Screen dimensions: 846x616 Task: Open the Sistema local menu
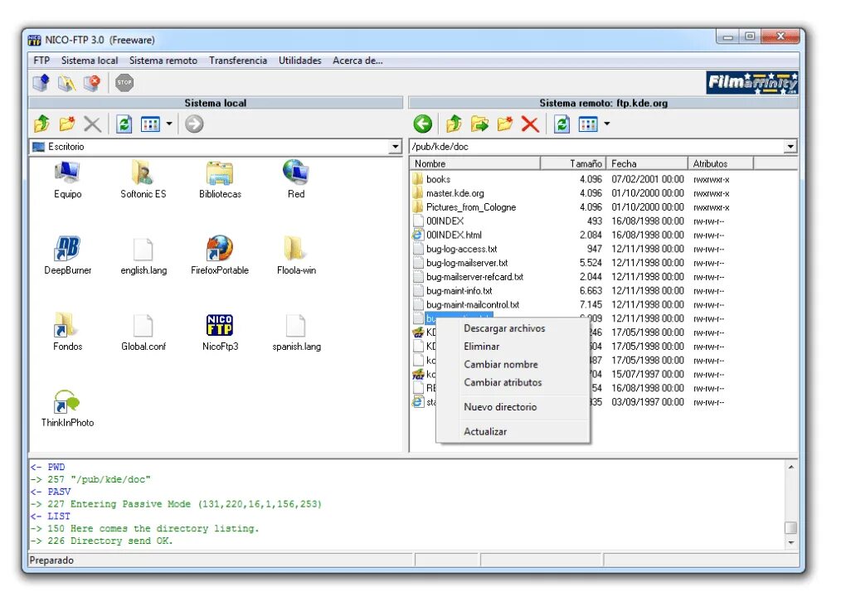[x=90, y=61]
